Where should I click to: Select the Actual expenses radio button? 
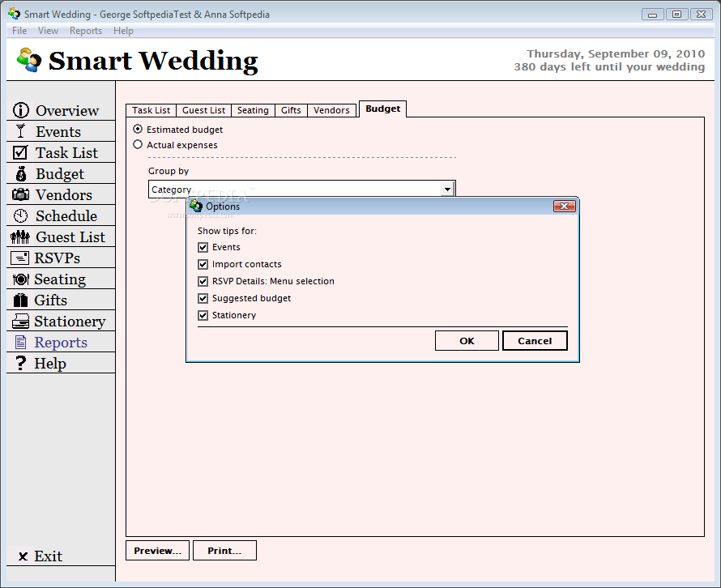138,144
